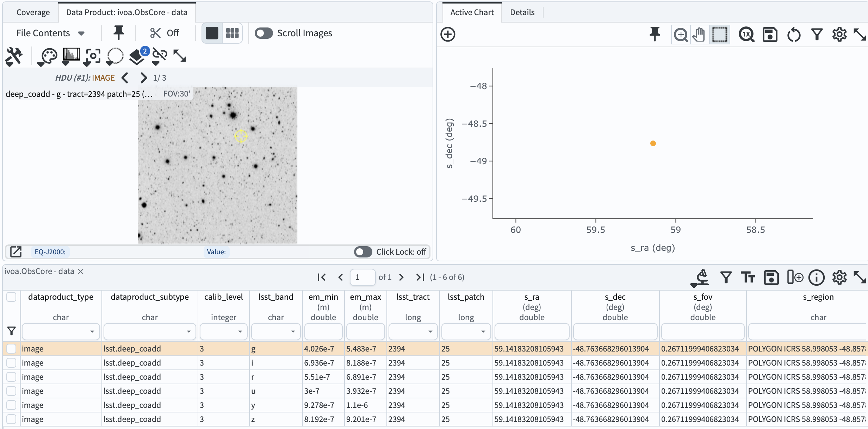Switch to the Details tab

click(x=522, y=12)
